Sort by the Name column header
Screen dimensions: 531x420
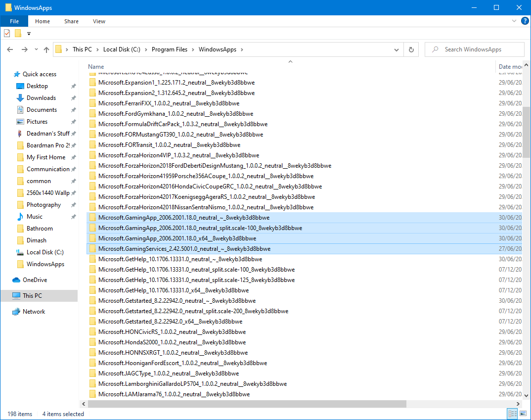(x=96, y=66)
